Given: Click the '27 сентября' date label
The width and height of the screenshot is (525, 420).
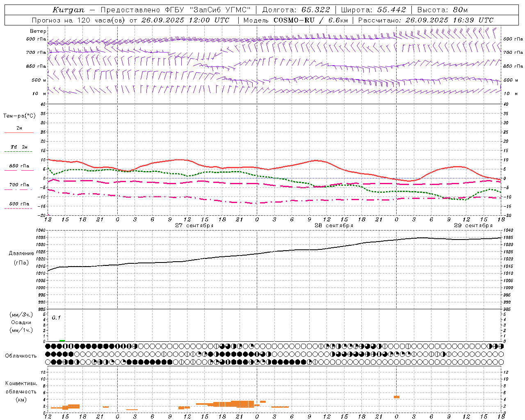Looking at the screenshot, I should [194, 226].
